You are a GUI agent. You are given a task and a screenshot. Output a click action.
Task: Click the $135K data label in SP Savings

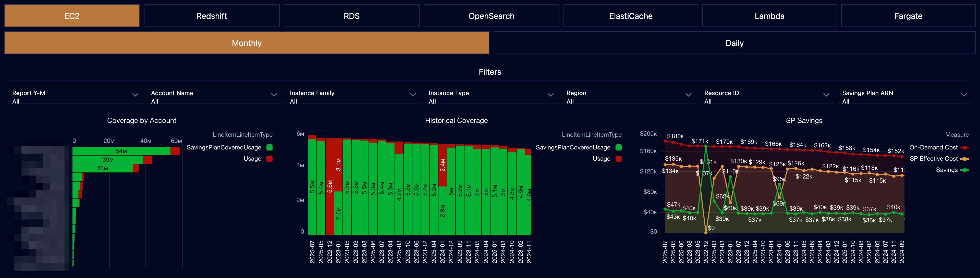coord(673,159)
